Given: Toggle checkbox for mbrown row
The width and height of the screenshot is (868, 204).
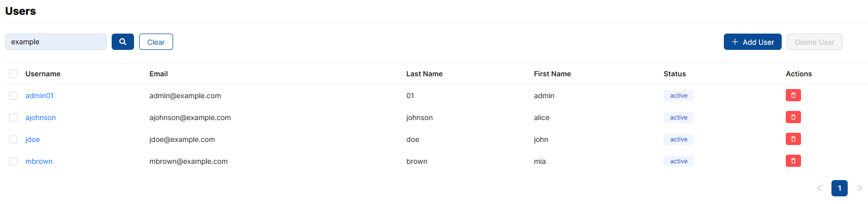Looking at the screenshot, I should pyautogui.click(x=13, y=161).
